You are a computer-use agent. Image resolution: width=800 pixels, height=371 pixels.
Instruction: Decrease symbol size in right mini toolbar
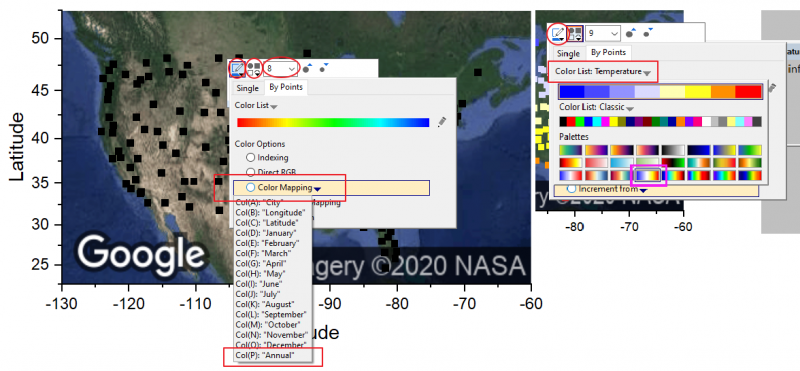click(x=647, y=34)
